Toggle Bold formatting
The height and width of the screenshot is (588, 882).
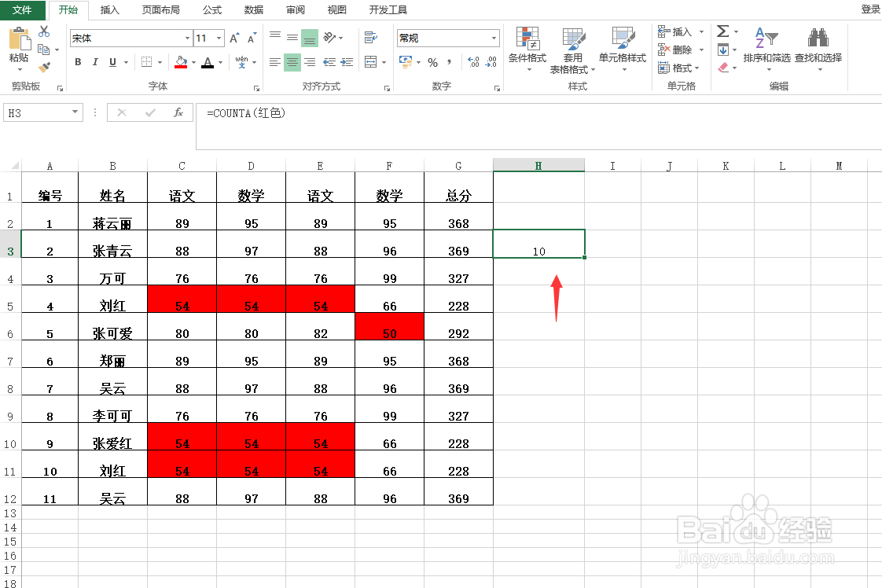click(x=78, y=62)
